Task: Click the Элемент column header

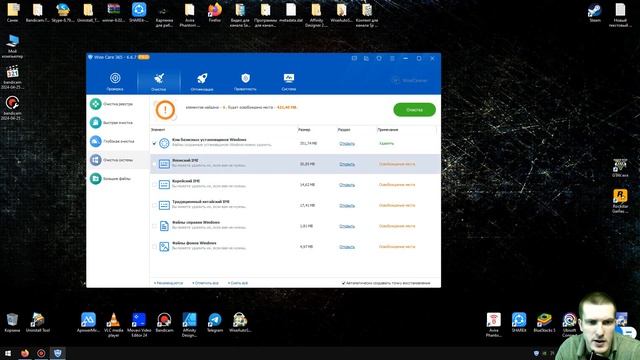Action: click(158, 130)
